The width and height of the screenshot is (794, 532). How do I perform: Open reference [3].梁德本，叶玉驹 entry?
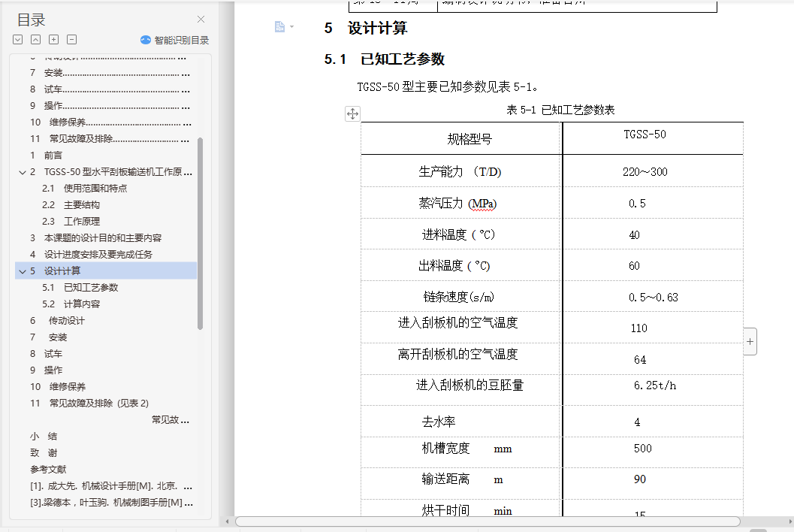pyautogui.click(x=111, y=503)
